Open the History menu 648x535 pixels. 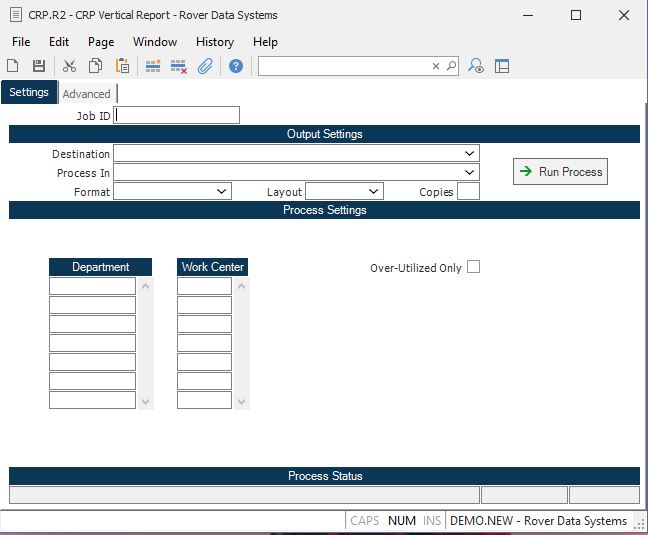click(x=214, y=42)
